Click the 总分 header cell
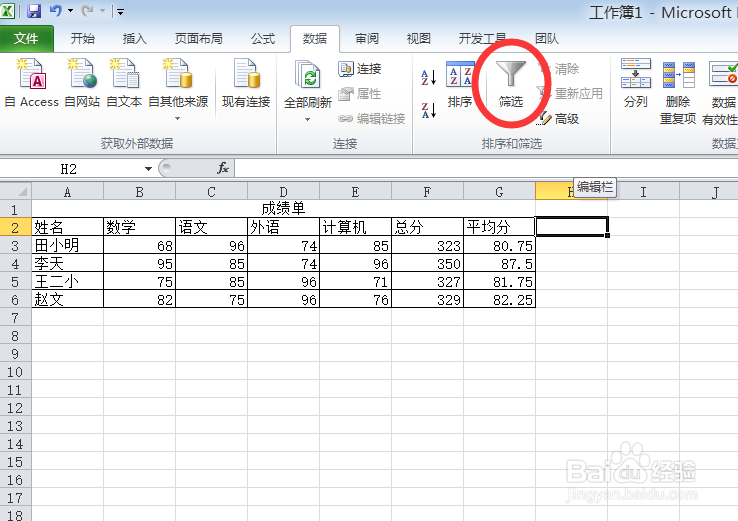The width and height of the screenshot is (738, 521). [x=427, y=227]
